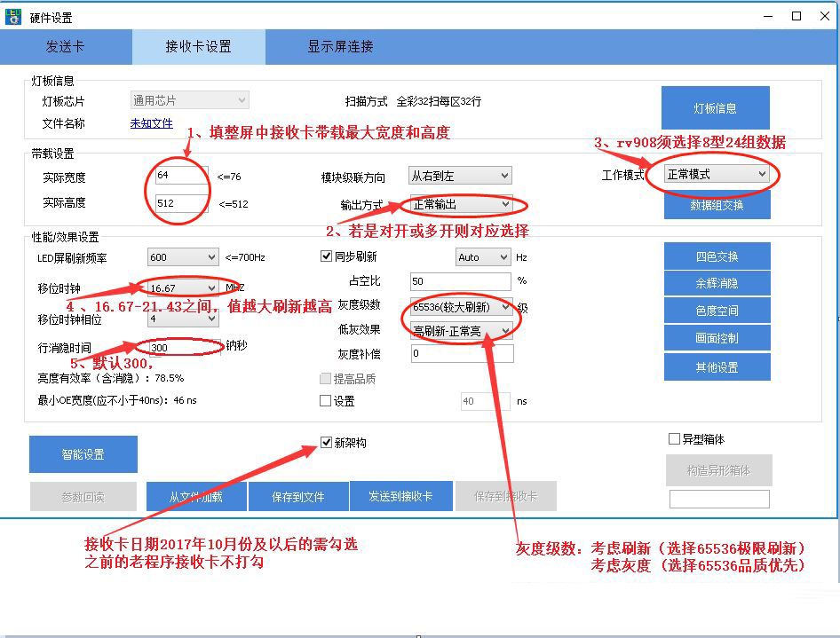Expand the 模块级联方向 dropdown
The height and width of the screenshot is (638, 840).
pyautogui.click(x=460, y=176)
